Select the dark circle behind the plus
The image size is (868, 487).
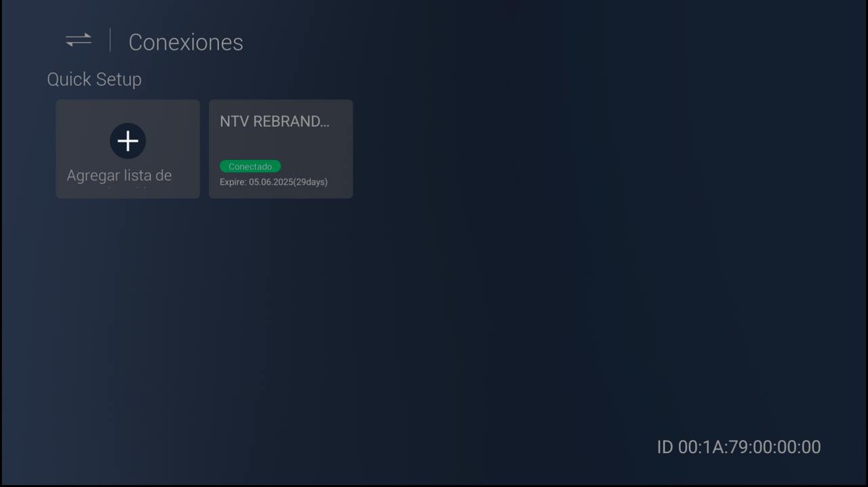127,141
